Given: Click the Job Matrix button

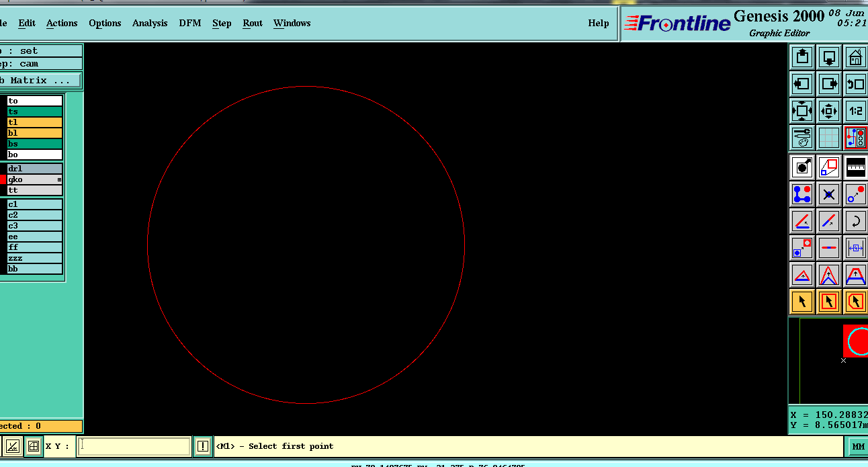Looking at the screenshot, I should (40, 80).
